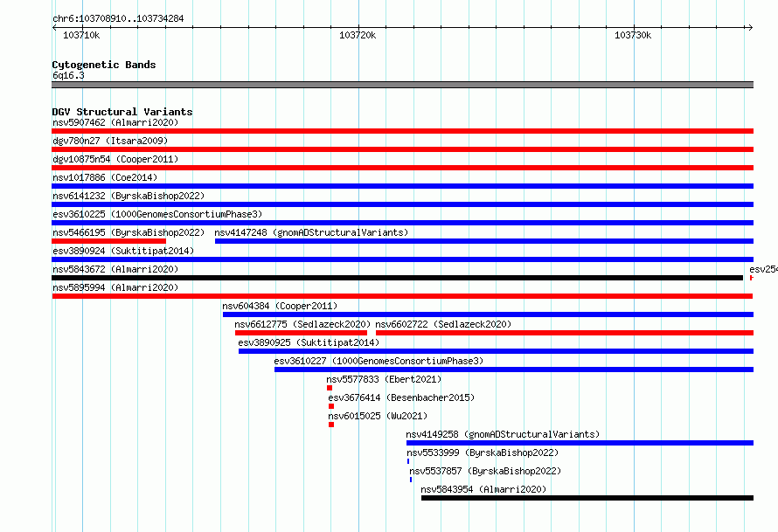Click nsv6612775 (Sedlazeck2020) label
Image resolution: width=778 pixels, height=532 pixels.
pyautogui.click(x=302, y=324)
